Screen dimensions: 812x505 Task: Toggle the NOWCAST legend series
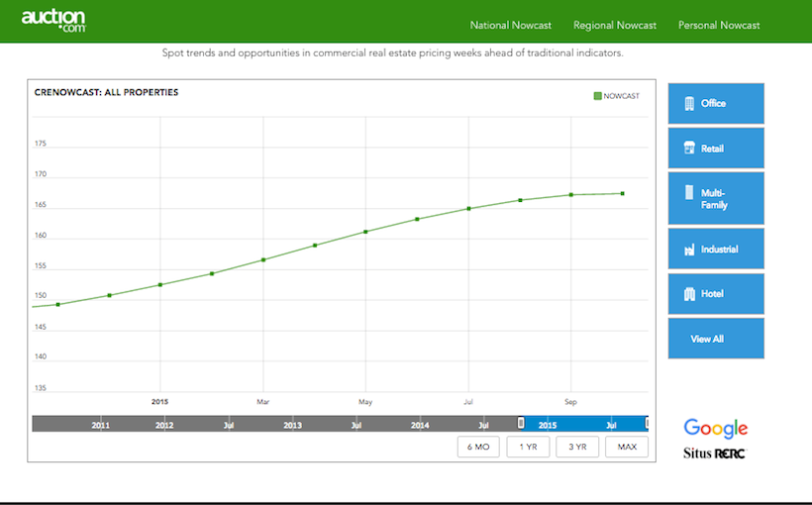[x=616, y=96]
